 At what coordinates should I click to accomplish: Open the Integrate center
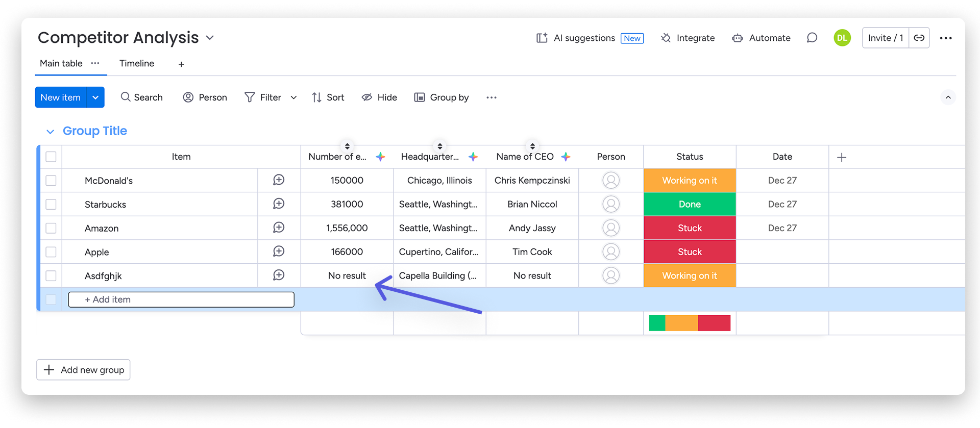coord(688,38)
